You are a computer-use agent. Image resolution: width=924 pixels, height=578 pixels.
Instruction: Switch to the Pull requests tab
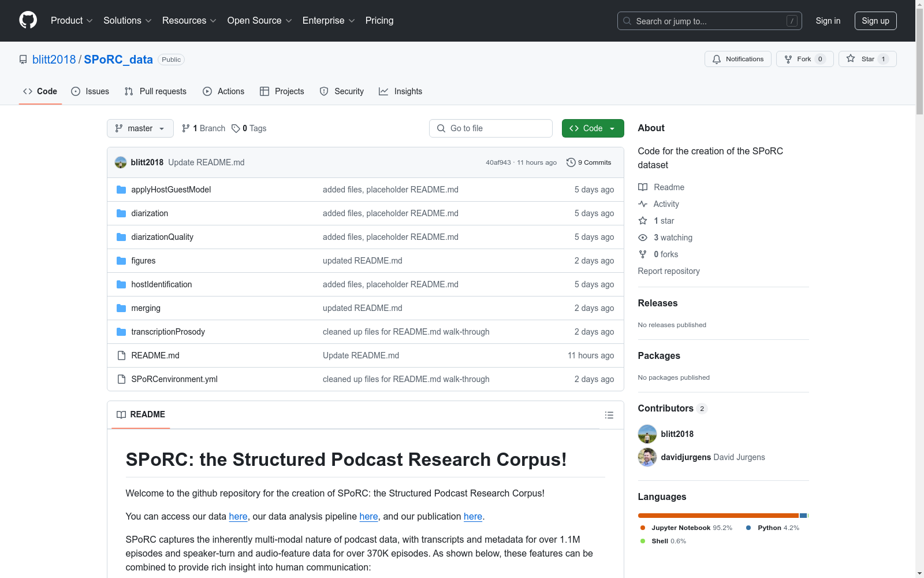coord(155,91)
